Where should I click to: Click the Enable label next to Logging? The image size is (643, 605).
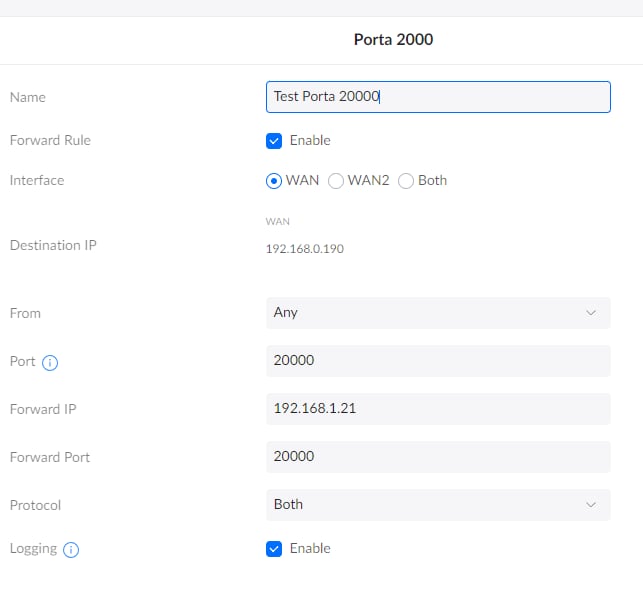(x=310, y=548)
